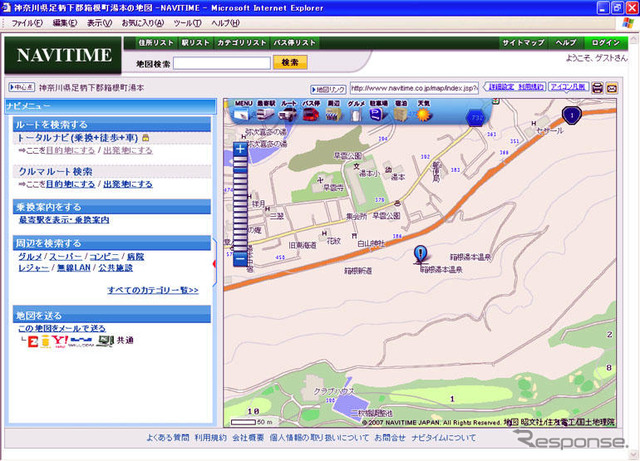
Task: Click the 地図リンク button
Action: 328,89
